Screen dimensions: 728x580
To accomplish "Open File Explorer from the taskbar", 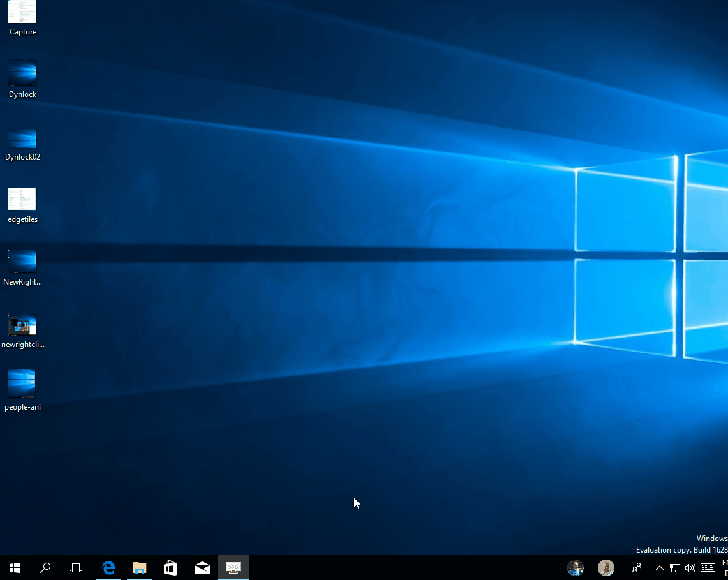I will 139,568.
